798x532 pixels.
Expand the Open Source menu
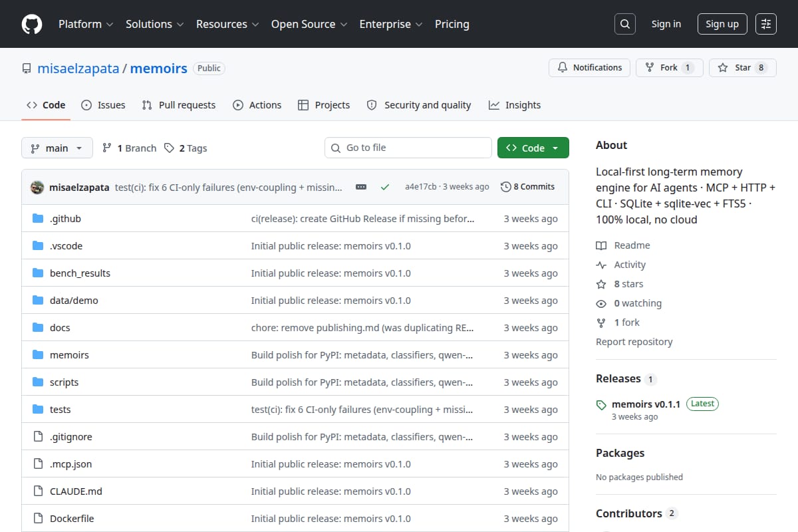pyautogui.click(x=309, y=24)
